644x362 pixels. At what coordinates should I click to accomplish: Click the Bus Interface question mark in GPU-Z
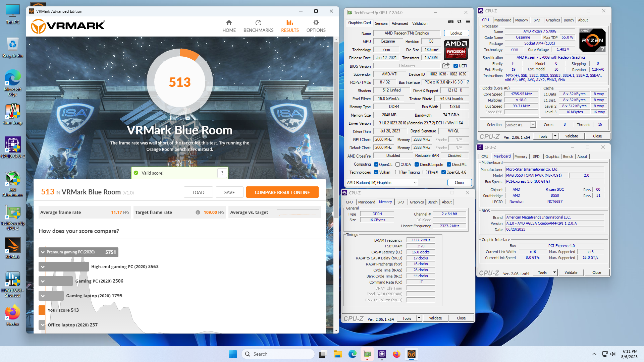(x=468, y=82)
